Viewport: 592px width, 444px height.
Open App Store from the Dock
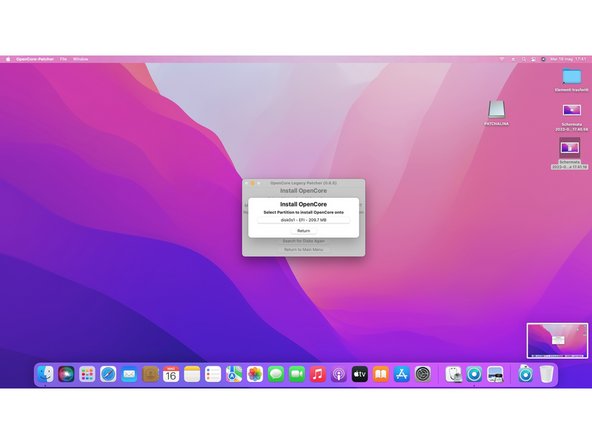[x=402, y=375]
